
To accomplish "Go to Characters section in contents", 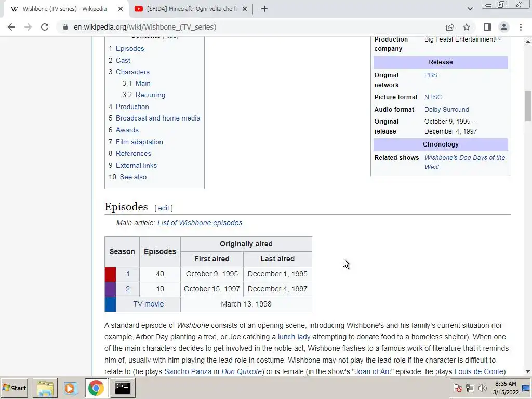I will (x=132, y=72).
